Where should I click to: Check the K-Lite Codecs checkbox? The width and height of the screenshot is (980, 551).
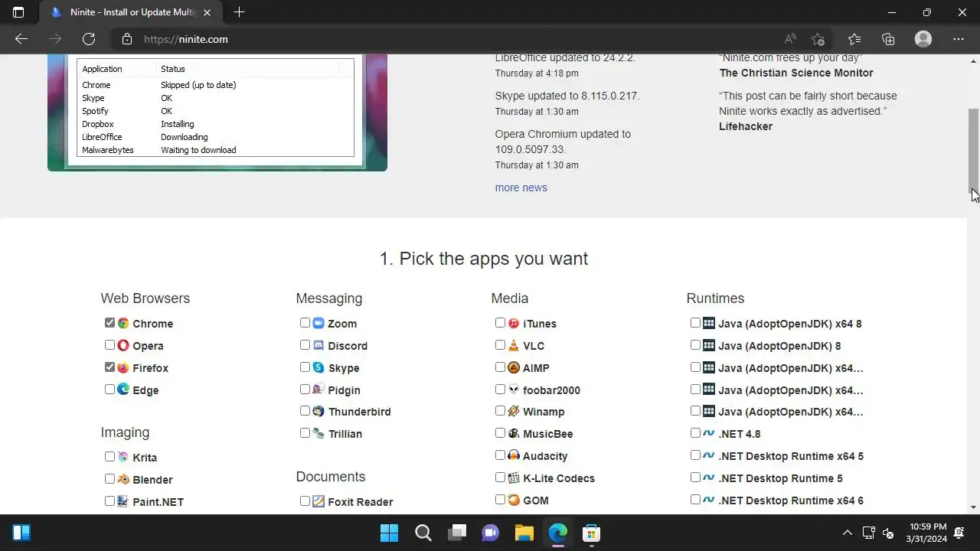(500, 478)
